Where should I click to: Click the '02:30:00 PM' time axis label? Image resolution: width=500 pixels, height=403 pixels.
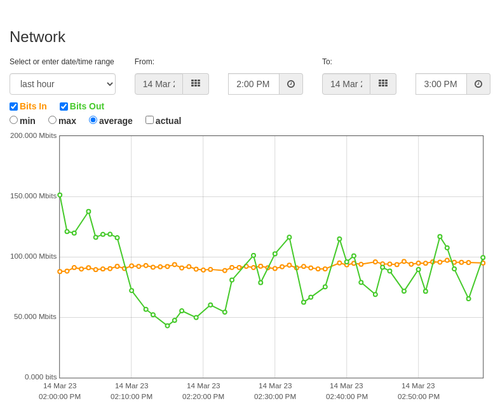point(275,397)
